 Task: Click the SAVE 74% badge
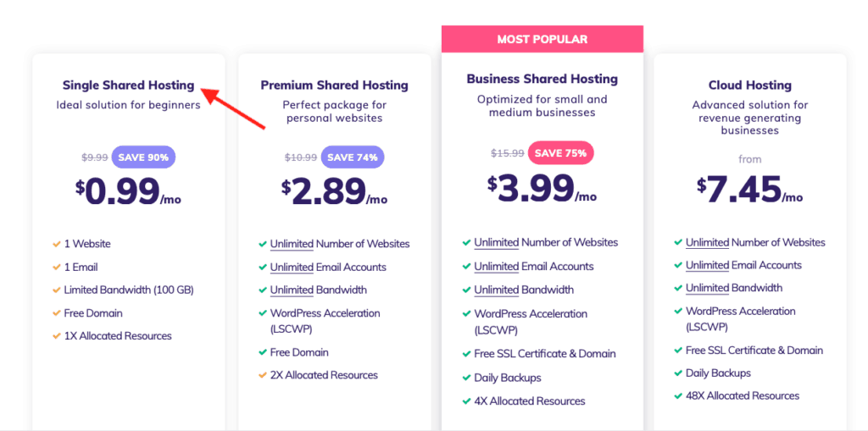point(352,157)
